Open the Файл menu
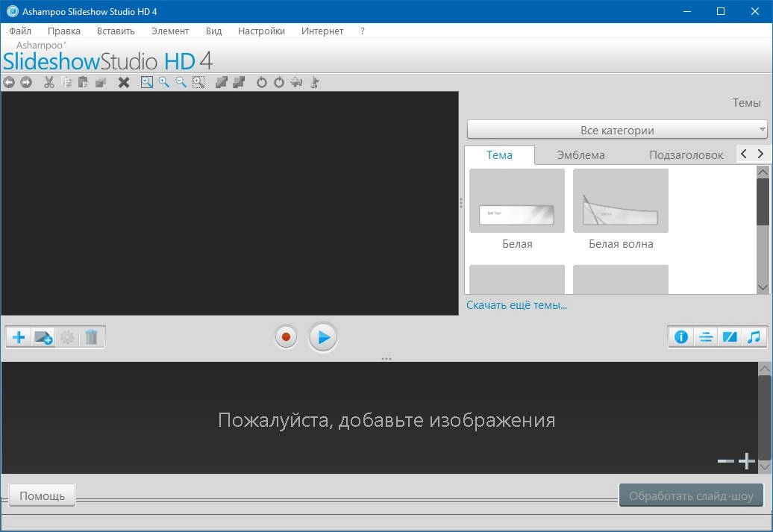The width and height of the screenshot is (773, 532). [20, 31]
